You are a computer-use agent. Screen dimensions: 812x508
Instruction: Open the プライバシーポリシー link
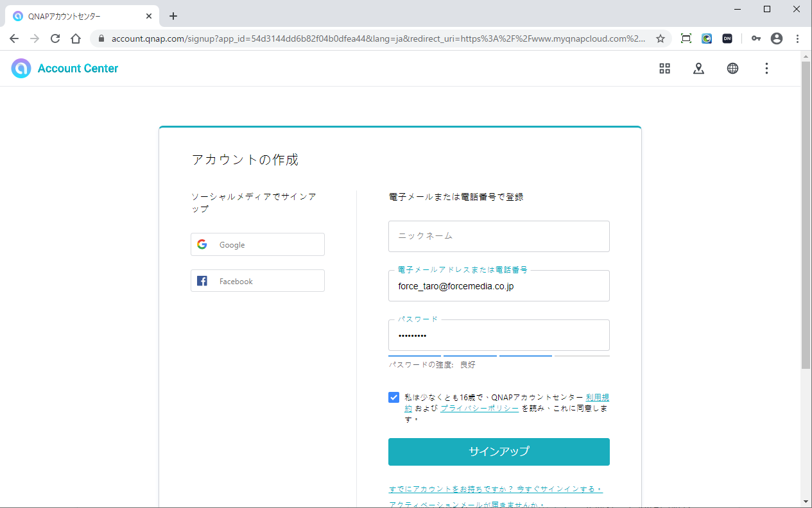[479, 409]
